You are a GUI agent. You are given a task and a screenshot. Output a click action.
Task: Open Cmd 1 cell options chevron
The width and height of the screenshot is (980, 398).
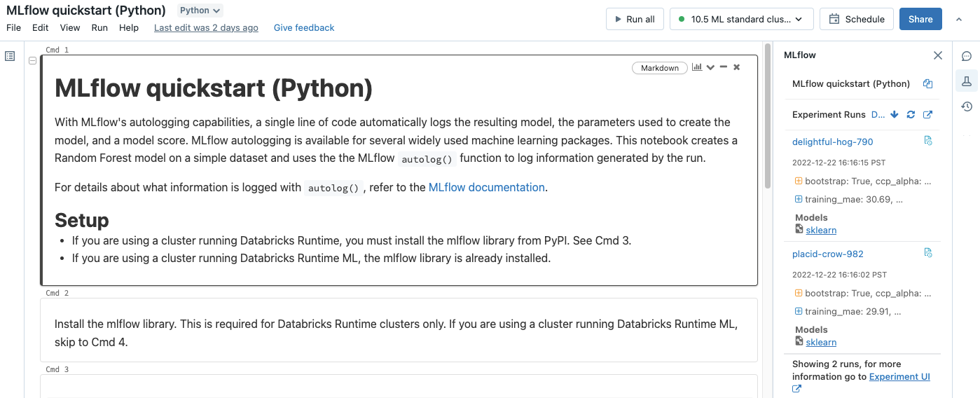[710, 67]
